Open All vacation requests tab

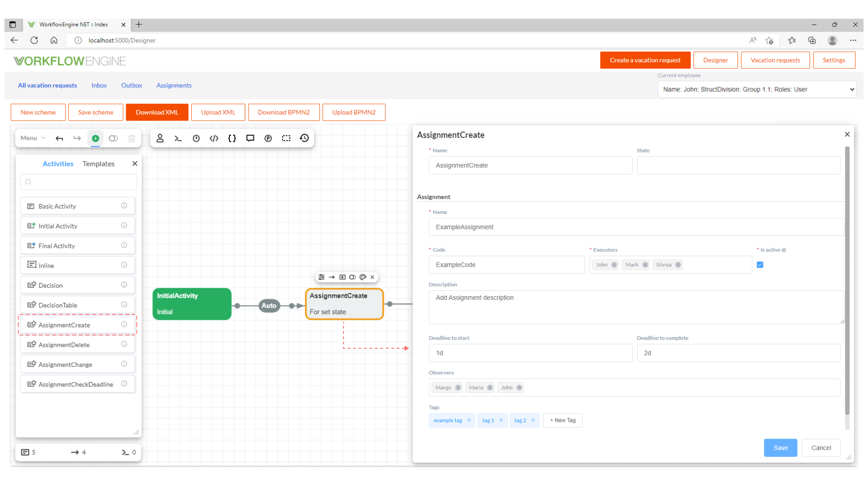tap(47, 86)
